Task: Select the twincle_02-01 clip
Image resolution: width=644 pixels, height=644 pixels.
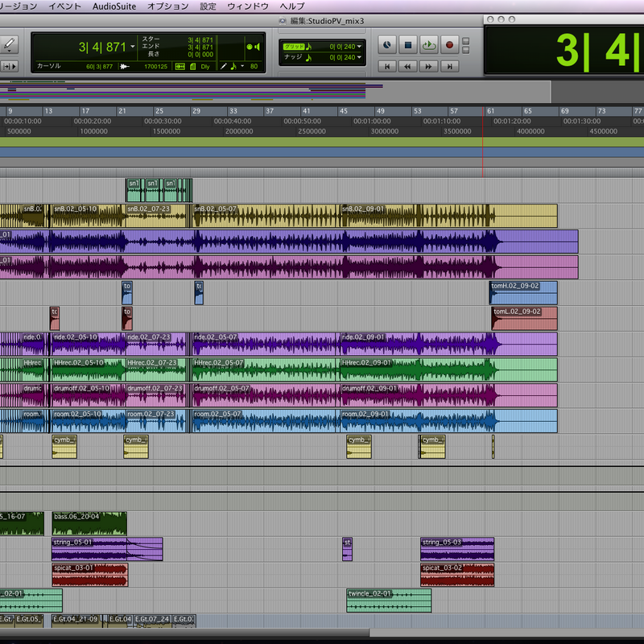Action: 389,600
